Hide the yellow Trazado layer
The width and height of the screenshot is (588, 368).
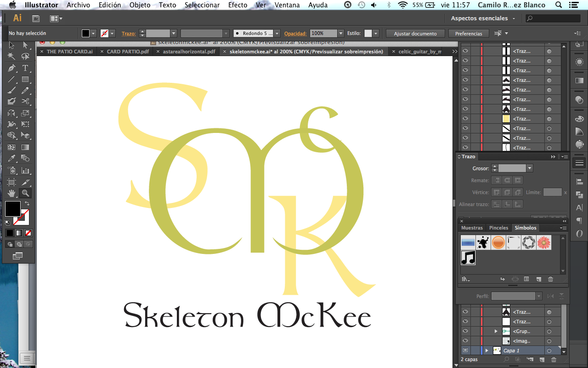click(465, 119)
